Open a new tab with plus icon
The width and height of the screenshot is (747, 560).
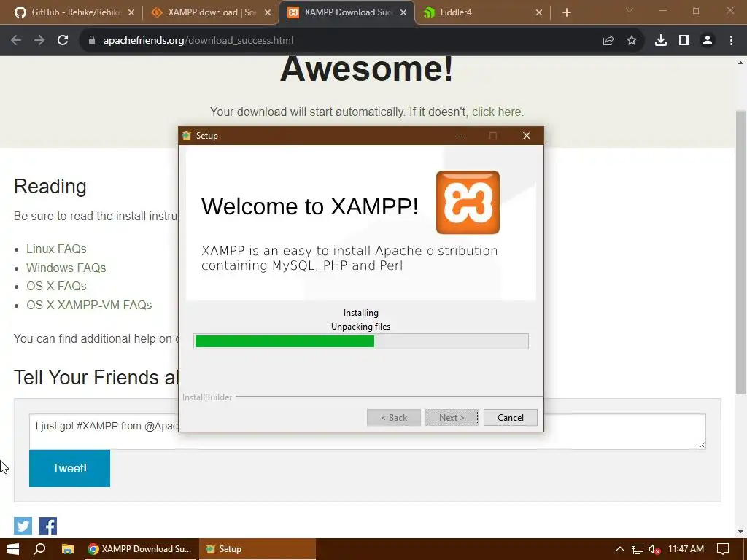566,12
